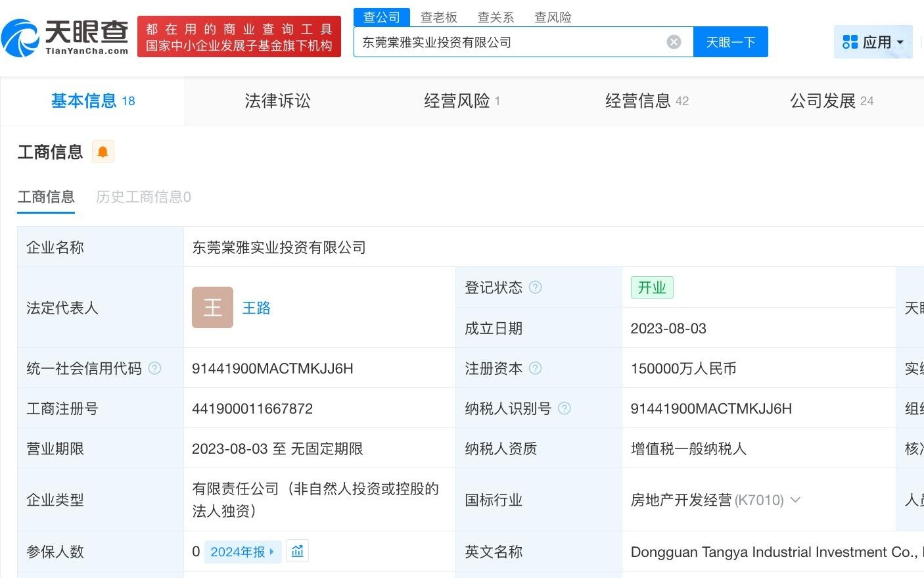Expand the 2024年报 arrow next to 参保人数

(x=272, y=552)
